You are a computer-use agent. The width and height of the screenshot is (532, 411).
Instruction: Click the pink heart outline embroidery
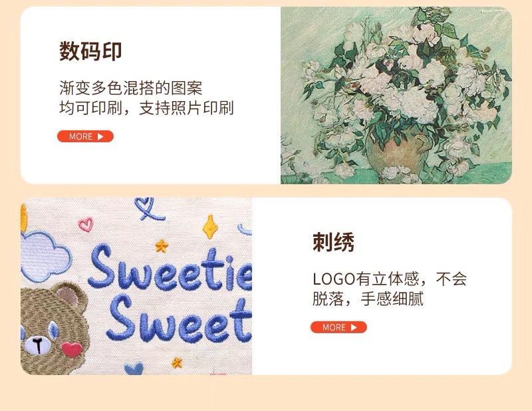[86, 224]
